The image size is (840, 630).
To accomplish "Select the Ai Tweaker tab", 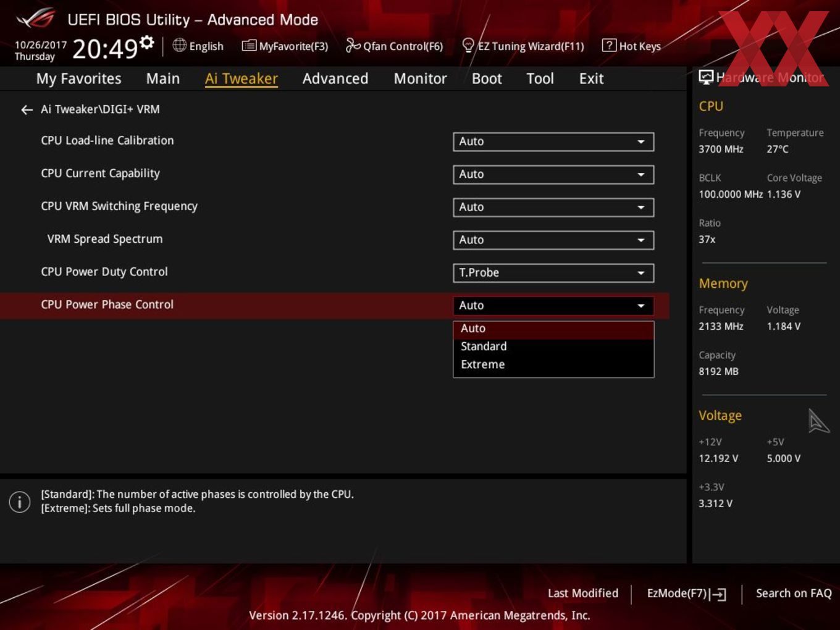I will click(241, 78).
